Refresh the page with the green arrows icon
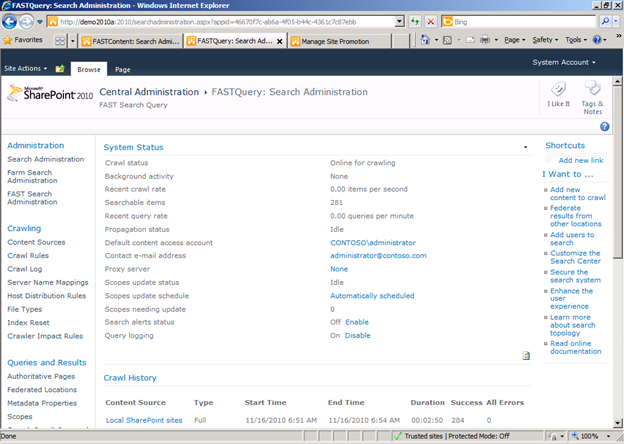This screenshot has width=624, height=444. tap(415, 21)
